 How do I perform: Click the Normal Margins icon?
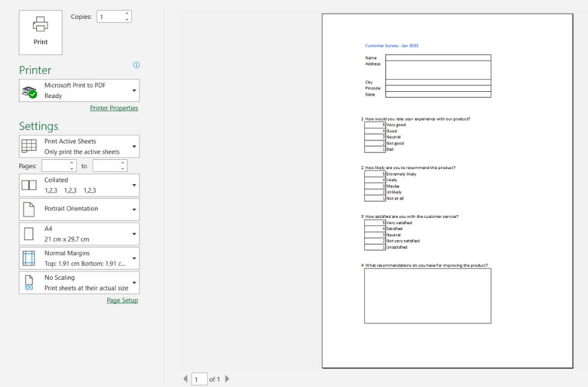point(29,259)
